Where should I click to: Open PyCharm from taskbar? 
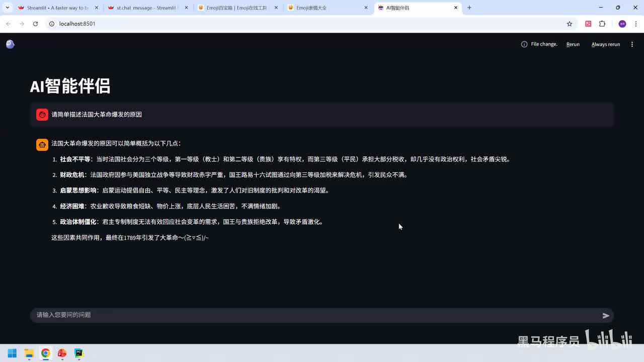pos(79,353)
